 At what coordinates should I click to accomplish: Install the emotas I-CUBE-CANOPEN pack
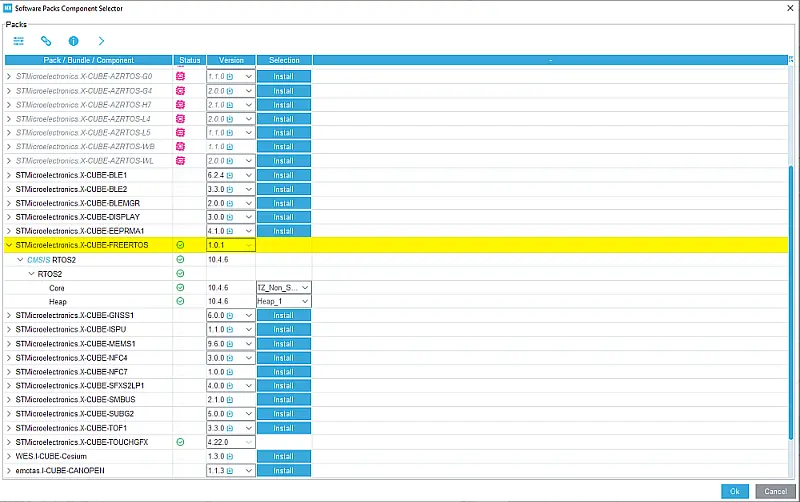click(x=283, y=470)
